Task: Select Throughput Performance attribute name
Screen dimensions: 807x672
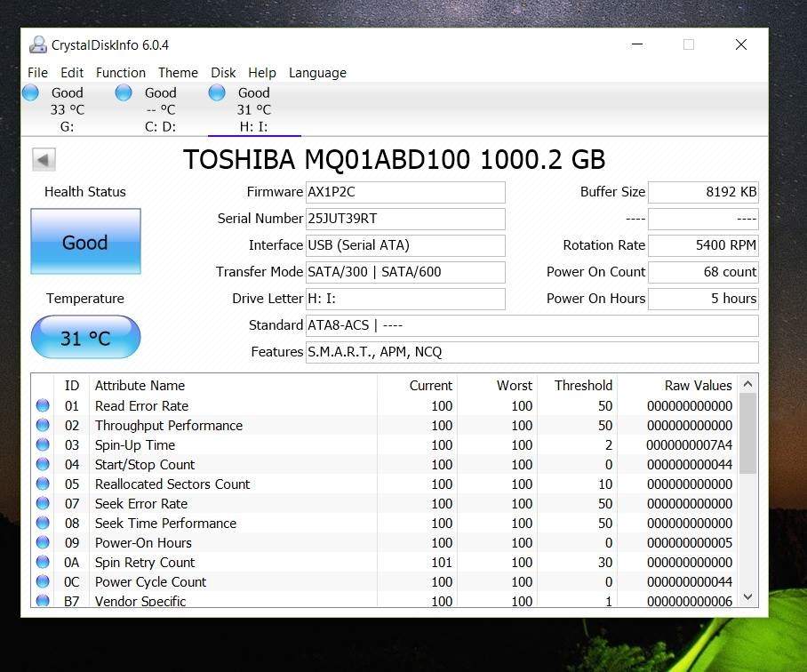Action: click(168, 426)
